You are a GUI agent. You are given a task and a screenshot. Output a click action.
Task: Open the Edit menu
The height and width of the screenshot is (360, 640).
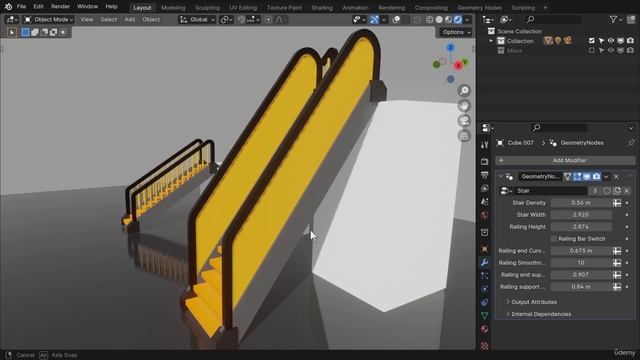point(38,7)
